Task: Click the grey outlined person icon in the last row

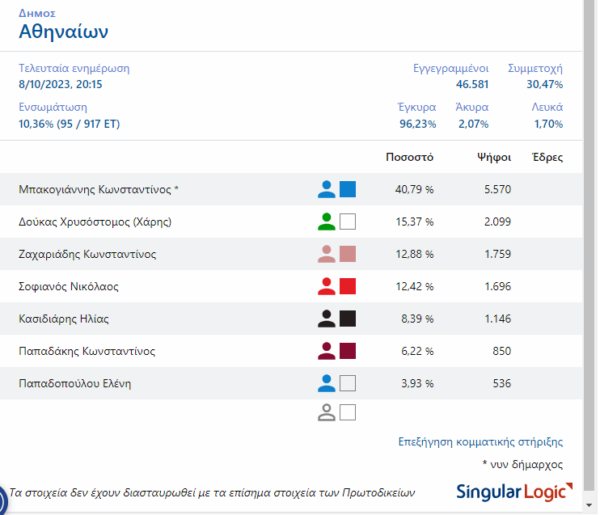Action: click(x=326, y=412)
